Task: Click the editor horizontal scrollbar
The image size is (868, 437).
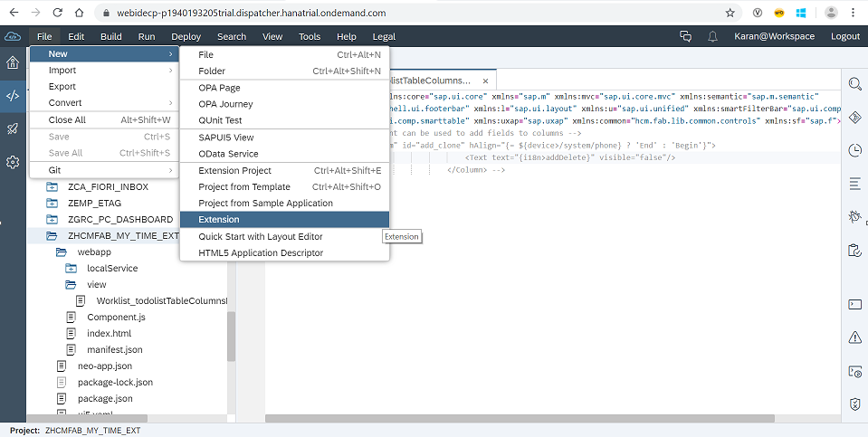Action: 520,418
